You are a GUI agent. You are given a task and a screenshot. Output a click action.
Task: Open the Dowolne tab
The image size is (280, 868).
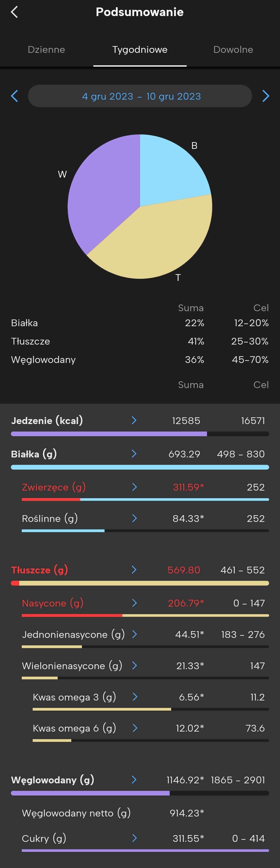pos(233,49)
